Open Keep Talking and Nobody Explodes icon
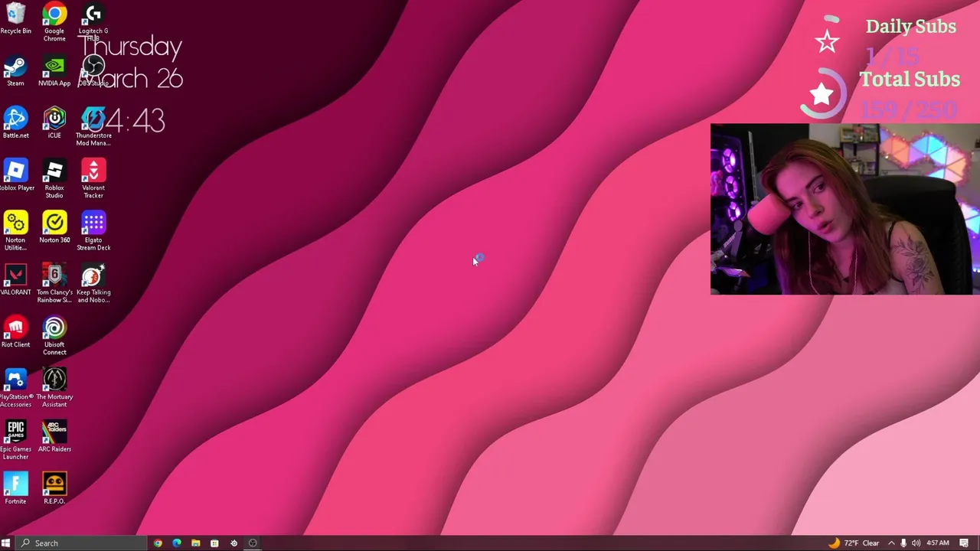Screen dimensions: 980x551 coord(93,283)
